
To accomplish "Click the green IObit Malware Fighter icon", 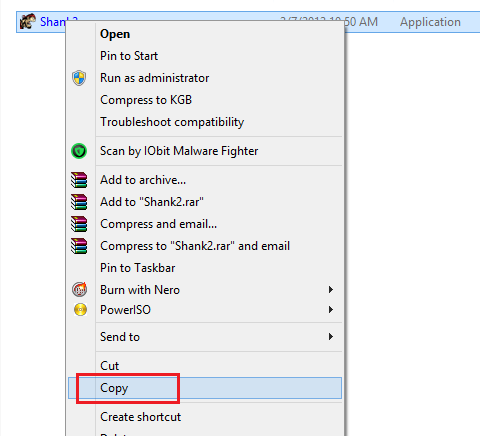I will (x=79, y=151).
